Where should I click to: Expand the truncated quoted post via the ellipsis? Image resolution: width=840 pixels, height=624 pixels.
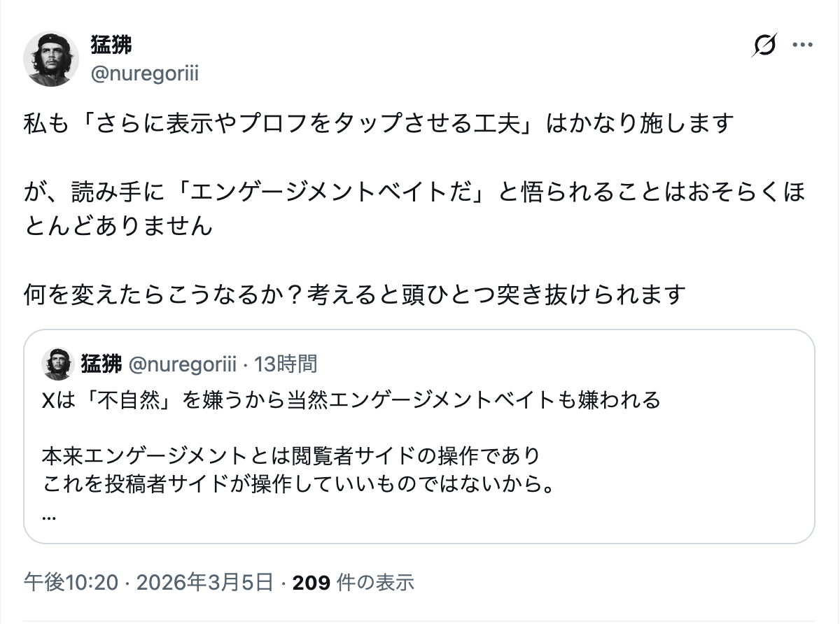coord(49,516)
